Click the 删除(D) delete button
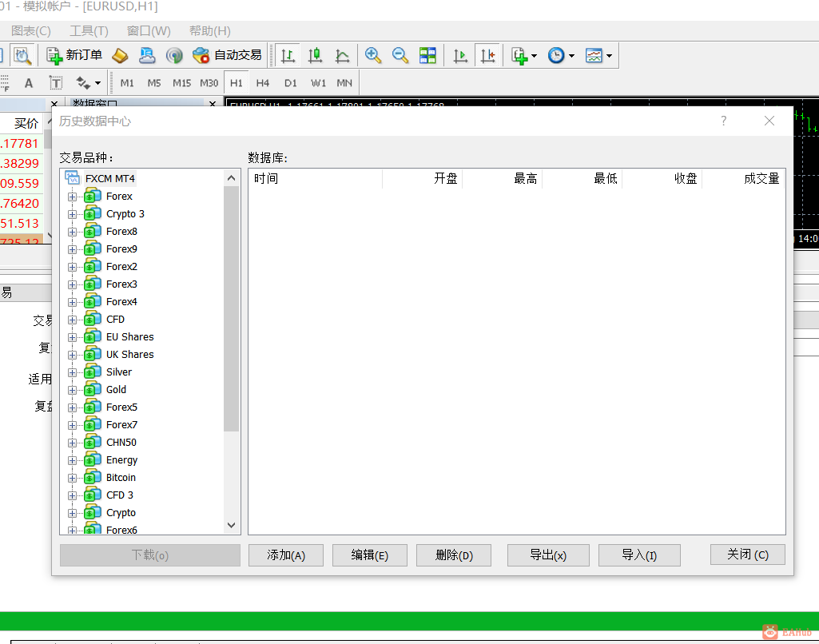Viewport: 819px width, 644px height. click(454, 555)
